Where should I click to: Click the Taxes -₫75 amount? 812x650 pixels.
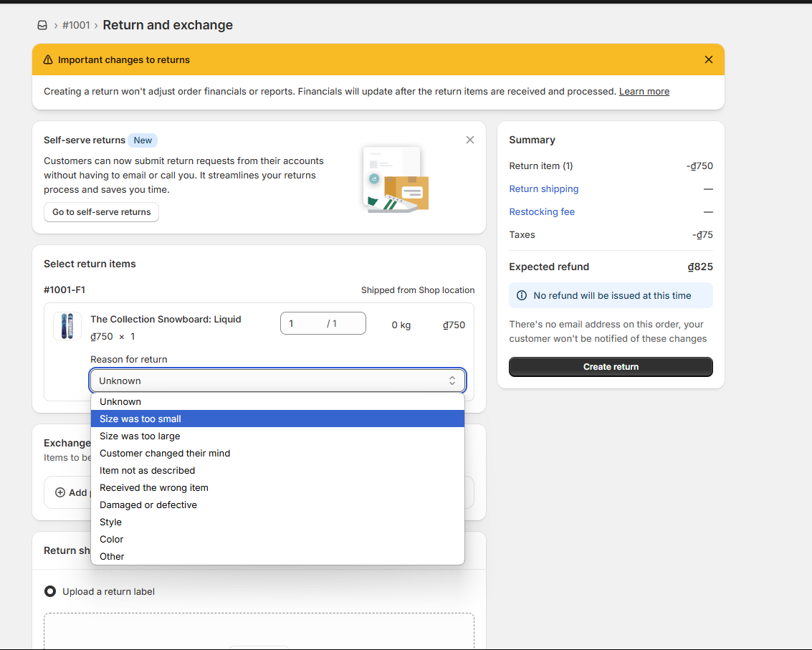(x=703, y=234)
